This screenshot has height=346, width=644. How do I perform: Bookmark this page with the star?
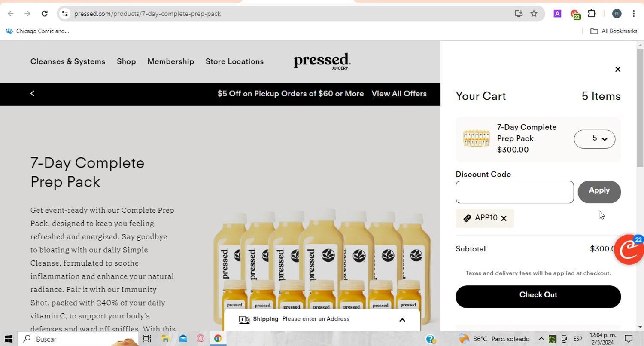pyautogui.click(x=534, y=14)
